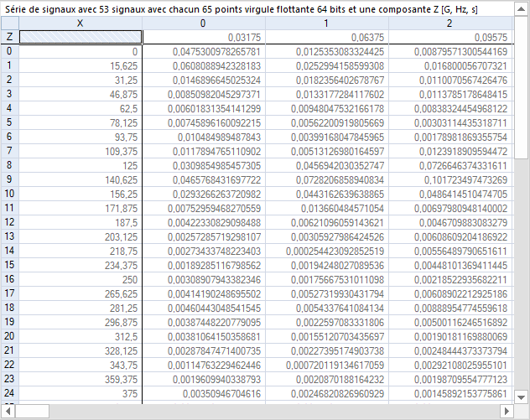The width and height of the screenshot is (530, 420).
Task: Select cell 0,000254423092852519
Action: pyautogui.click(x=327, y=251)
